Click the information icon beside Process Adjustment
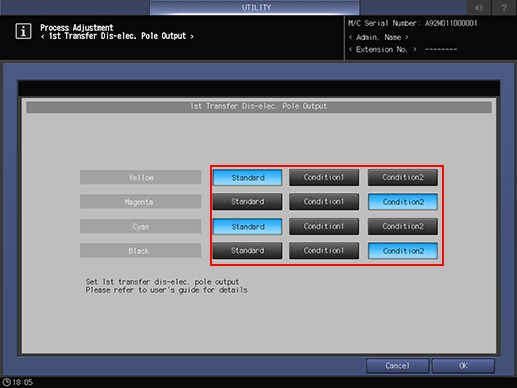 (x=23, y=31)
